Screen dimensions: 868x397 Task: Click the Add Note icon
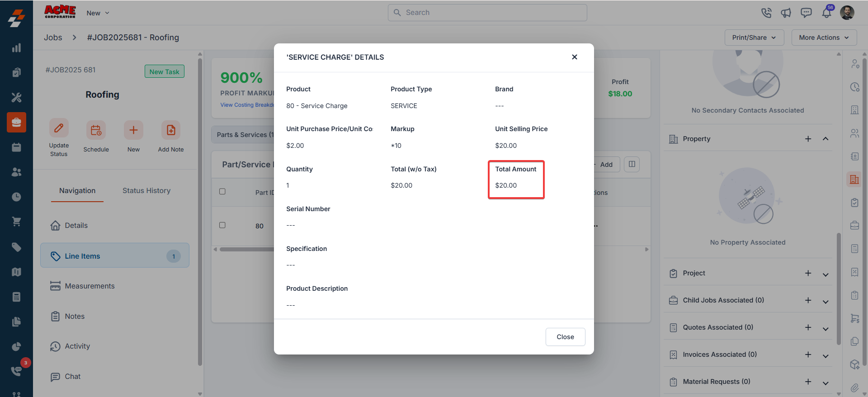point(171,130)
